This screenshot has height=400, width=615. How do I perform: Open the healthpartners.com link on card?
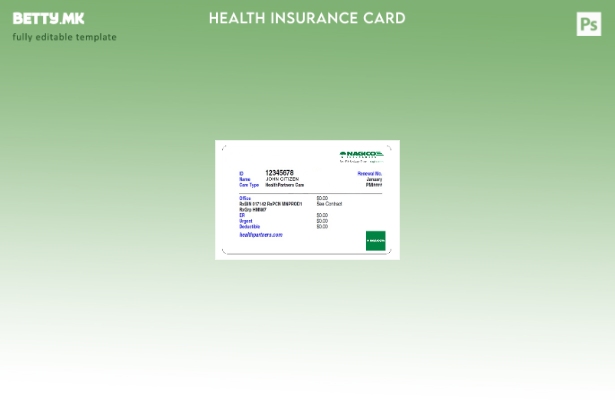pos(261,235)
